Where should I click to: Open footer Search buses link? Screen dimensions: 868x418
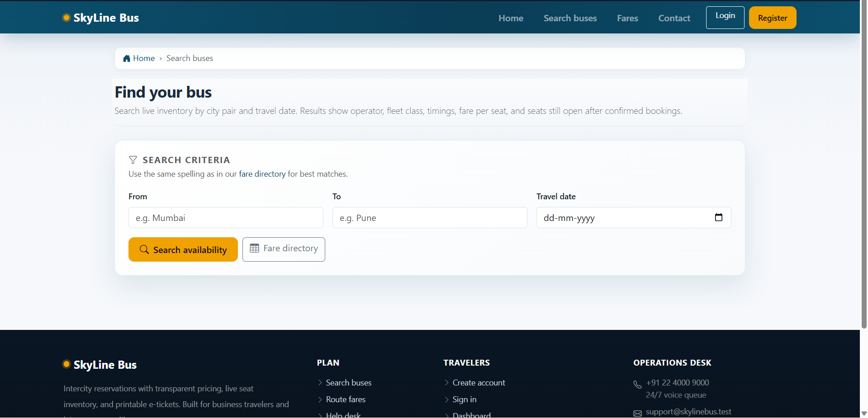[x=349, y=383]
